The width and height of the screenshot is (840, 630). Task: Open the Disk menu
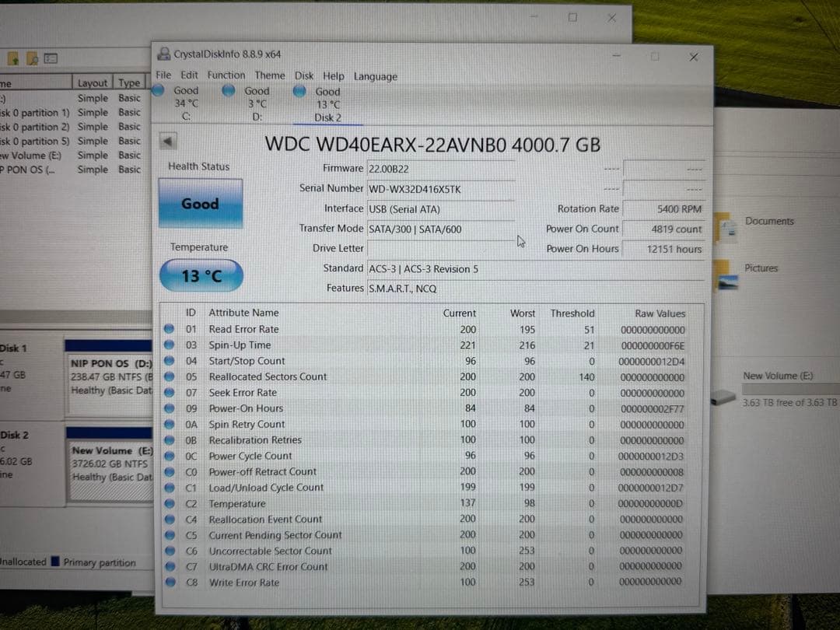coord(304,75)
